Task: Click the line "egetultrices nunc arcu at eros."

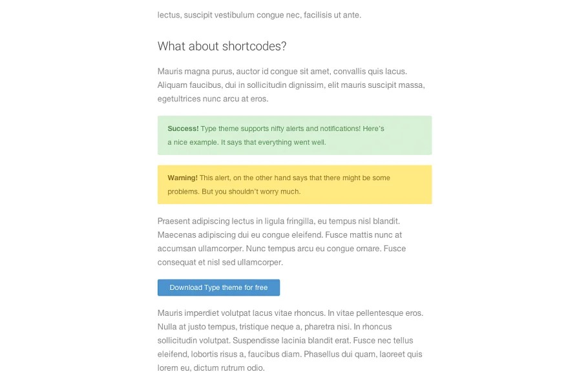Action: click(213, 99)
